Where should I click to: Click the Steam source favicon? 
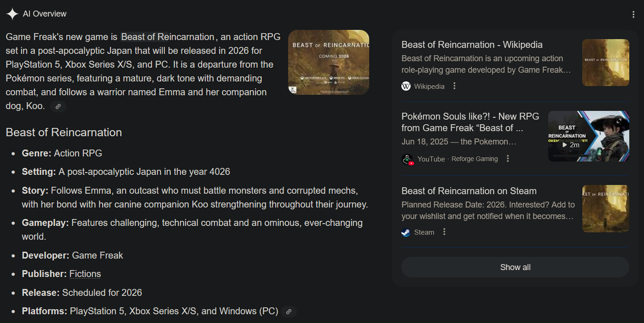406,232
